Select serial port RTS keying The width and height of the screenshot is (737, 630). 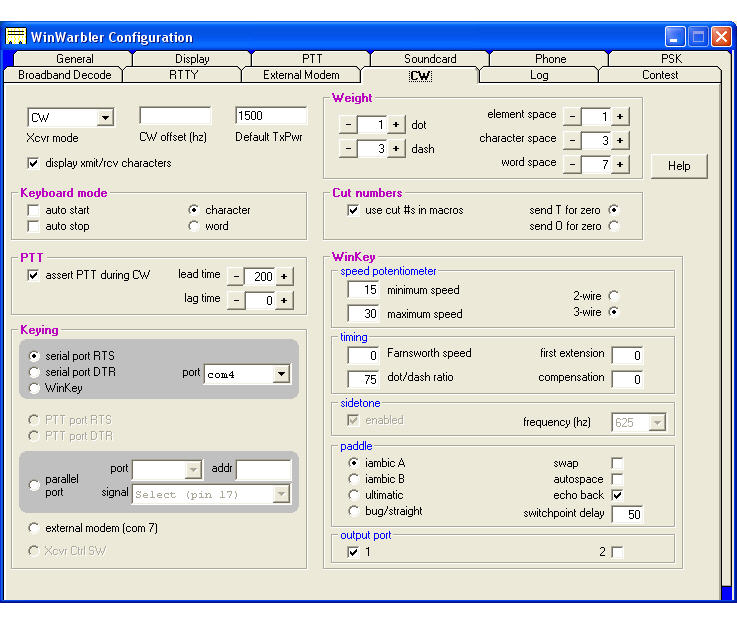[33, 356]
